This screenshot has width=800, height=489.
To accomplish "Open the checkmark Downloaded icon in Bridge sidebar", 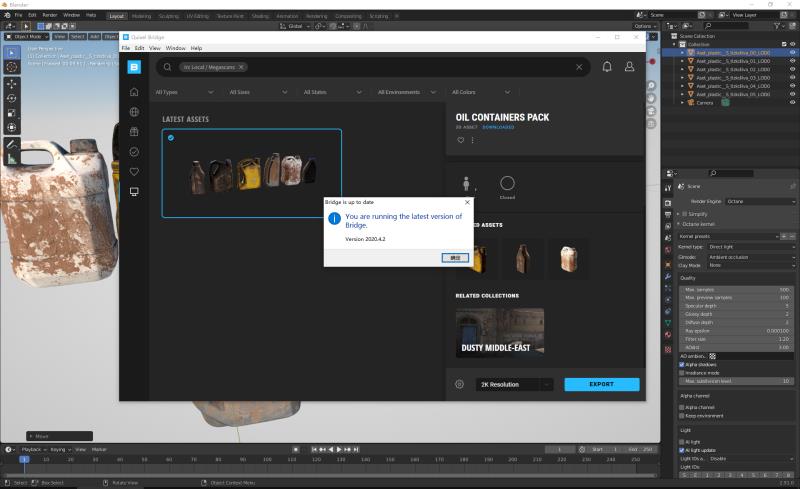I will click(x=134, y=152).
